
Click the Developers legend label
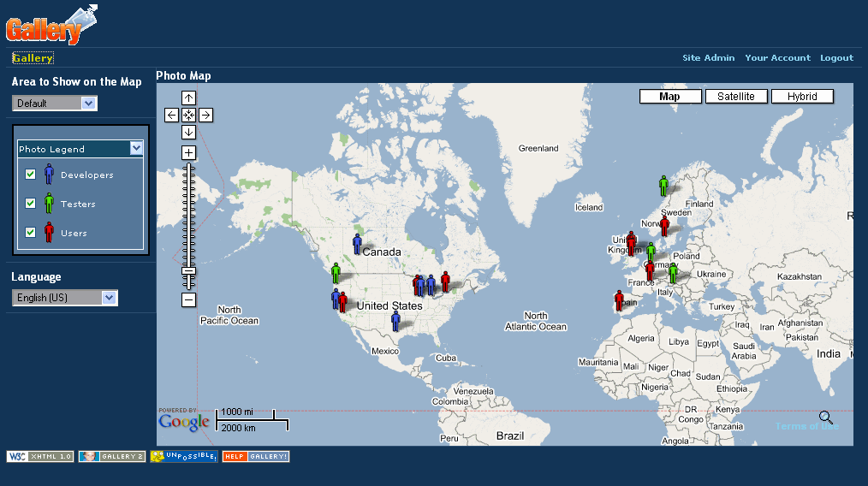point(87,175)
